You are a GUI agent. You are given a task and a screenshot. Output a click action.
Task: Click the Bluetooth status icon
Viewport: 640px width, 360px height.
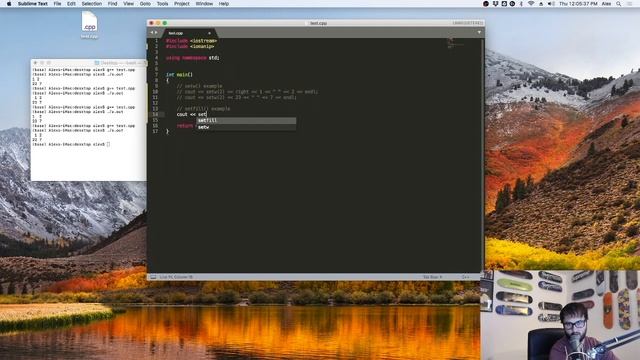pos(521,4)
